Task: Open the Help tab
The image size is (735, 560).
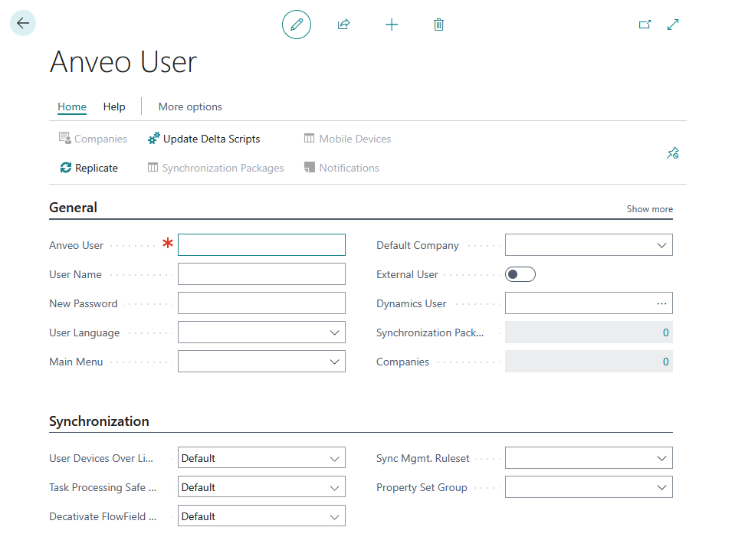Action: pos(114,106)
